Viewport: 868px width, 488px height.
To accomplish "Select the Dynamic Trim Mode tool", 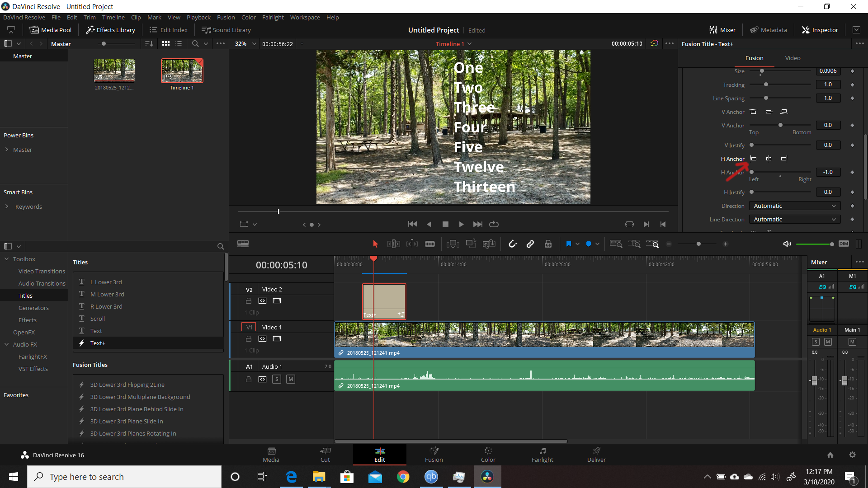I will (x=412, y=244).
